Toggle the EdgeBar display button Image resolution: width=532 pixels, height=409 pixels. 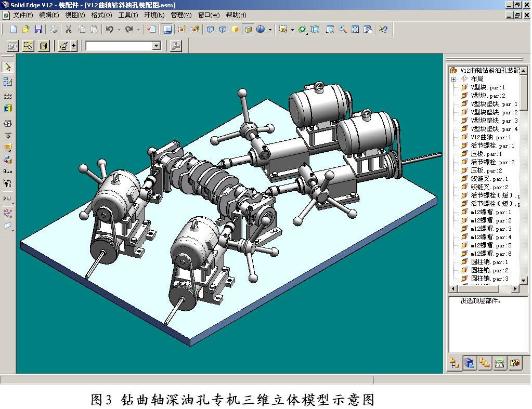coord(167,30)
